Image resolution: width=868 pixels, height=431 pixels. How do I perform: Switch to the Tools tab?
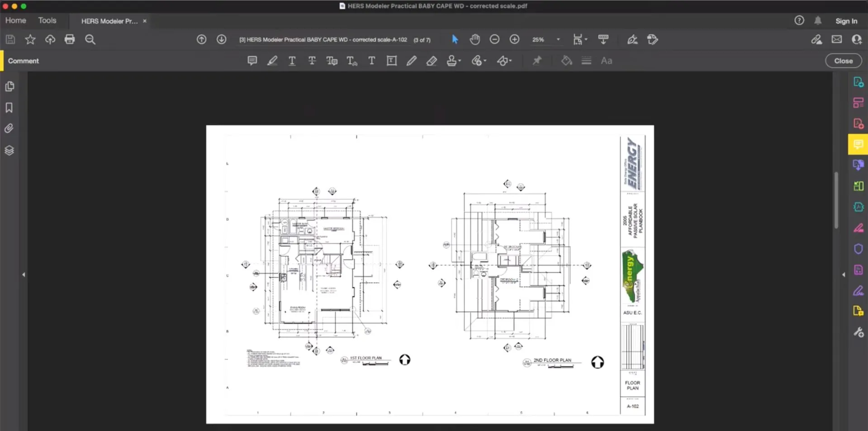click(47, 20)
